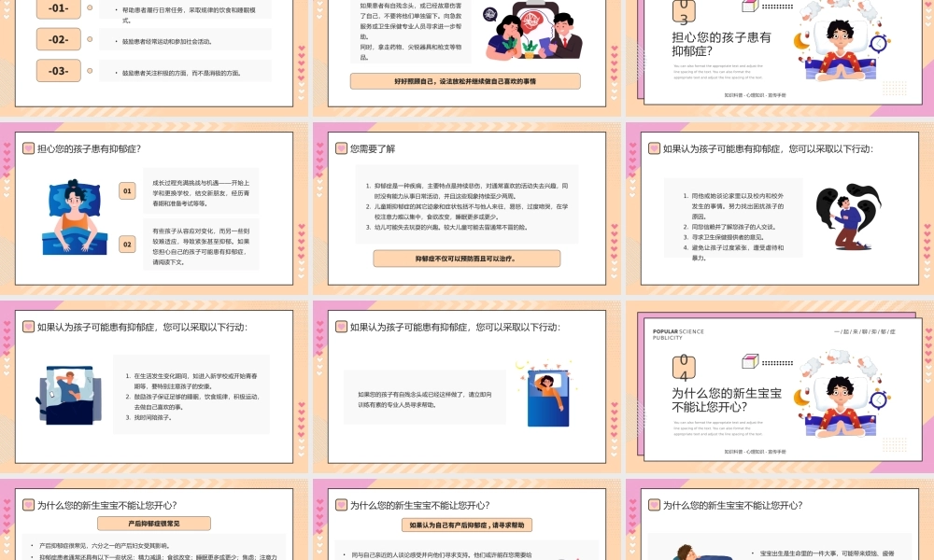Click the crescent moon icon on the 04 slide
The height and width of the screenshot is (560, 934).
pos(801,397)
